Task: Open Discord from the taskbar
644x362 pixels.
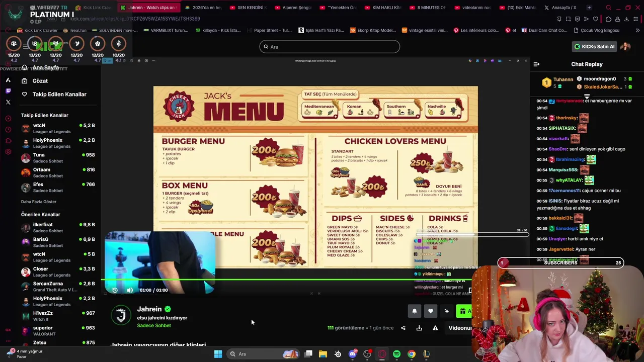Action: tap(353, 354)
